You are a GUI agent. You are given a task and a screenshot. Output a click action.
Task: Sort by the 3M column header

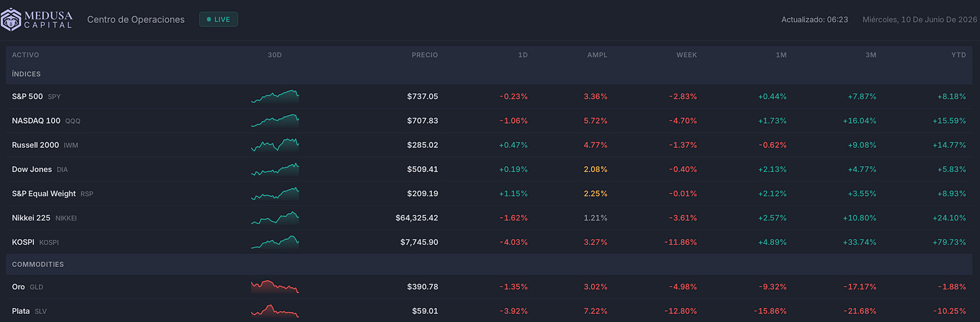[871, 55]
